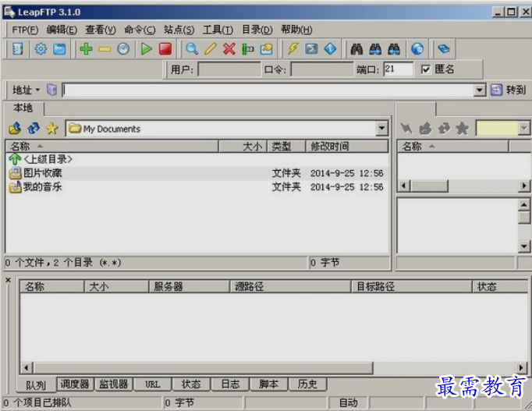Open the address history dropdown arrow
Viewport: 532px width, 411px height.
(x=480, y=90)
